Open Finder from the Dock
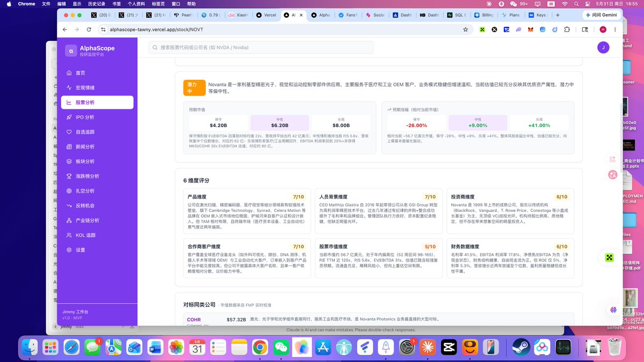644x362 pixels. tap(29, 348)
